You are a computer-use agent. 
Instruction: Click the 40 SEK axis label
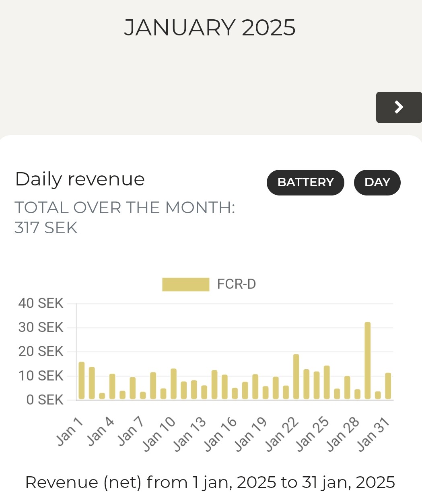pyautogui.click(x=41, y=303)
